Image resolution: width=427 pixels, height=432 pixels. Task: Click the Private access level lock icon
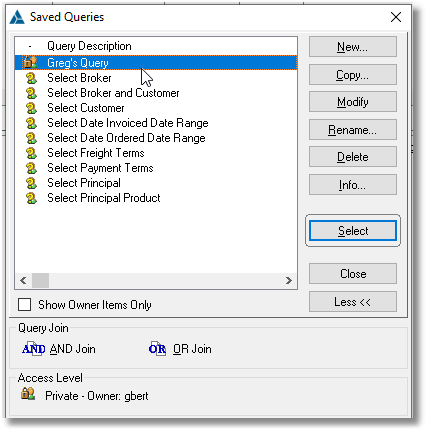tap(28, 394)
